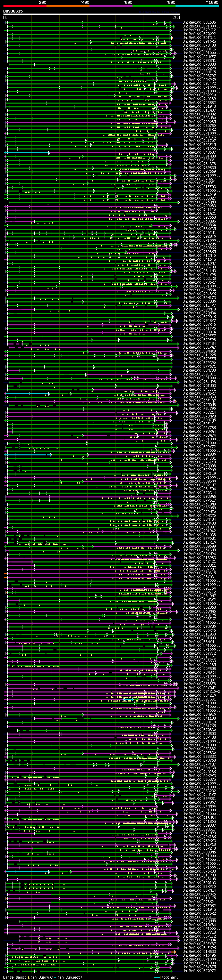Select the UniRef100_A0BFK7 label

(x=199, y=619)
